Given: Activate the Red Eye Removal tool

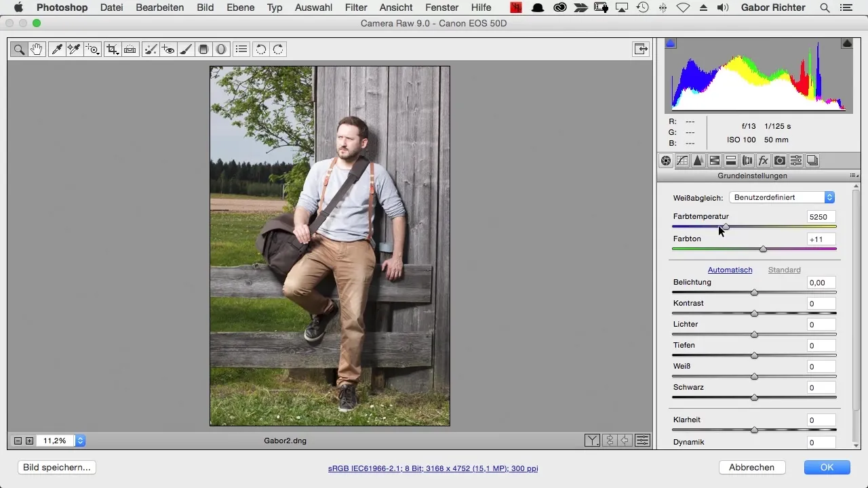Looking at the screenshot, I should [x=168, y=49].
